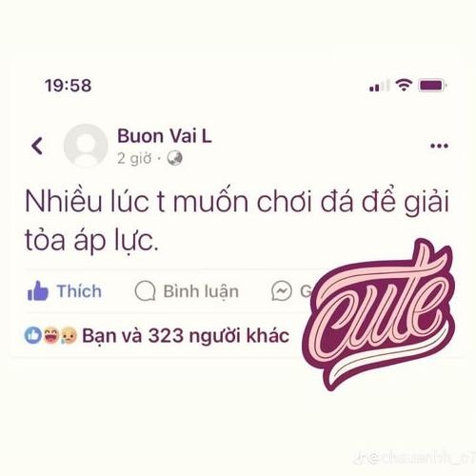Tap the 19:58 clock in status bar

tap(69, 86)
